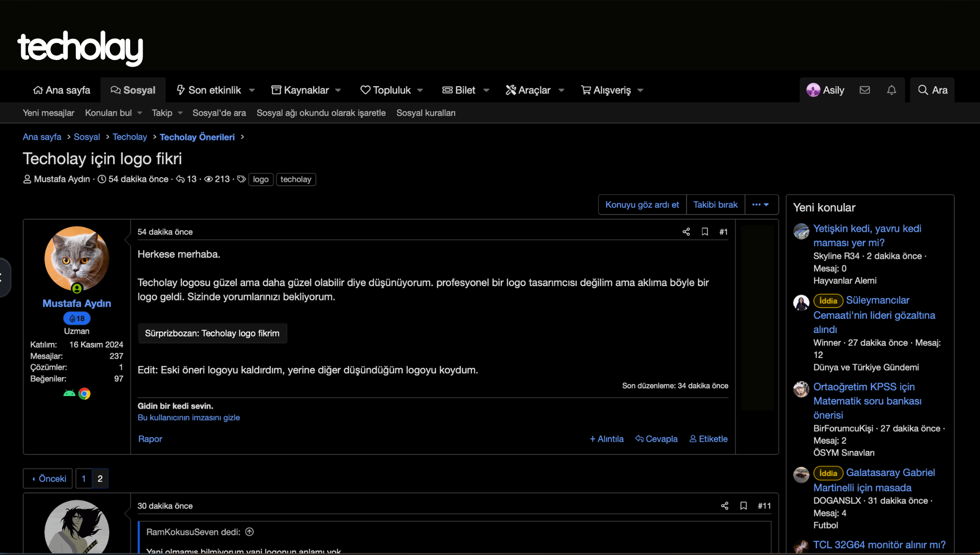980x555 pixels.
Task: Share post #11 via share icon
Action: tap(725, 506)
